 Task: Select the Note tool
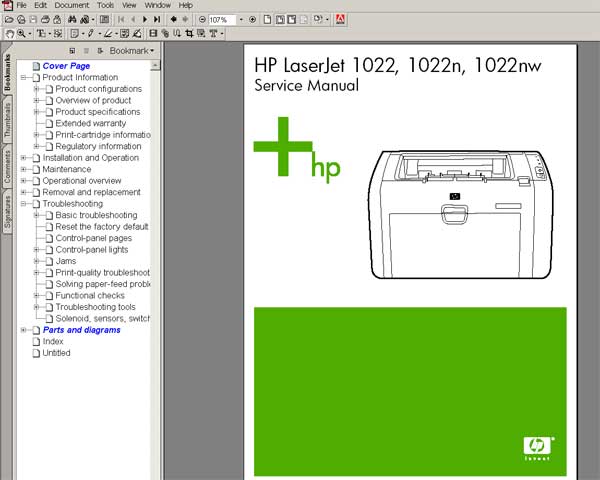74,34
